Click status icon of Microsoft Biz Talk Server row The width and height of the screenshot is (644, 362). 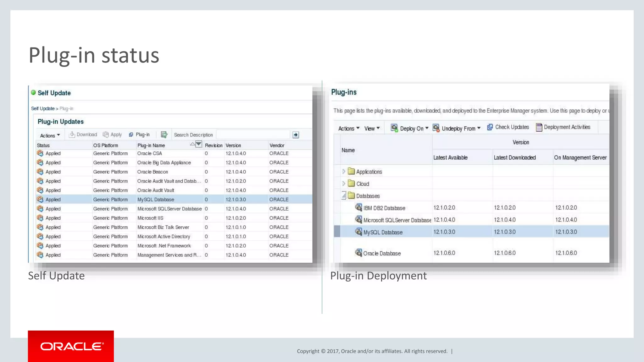(x=40, y=227)
